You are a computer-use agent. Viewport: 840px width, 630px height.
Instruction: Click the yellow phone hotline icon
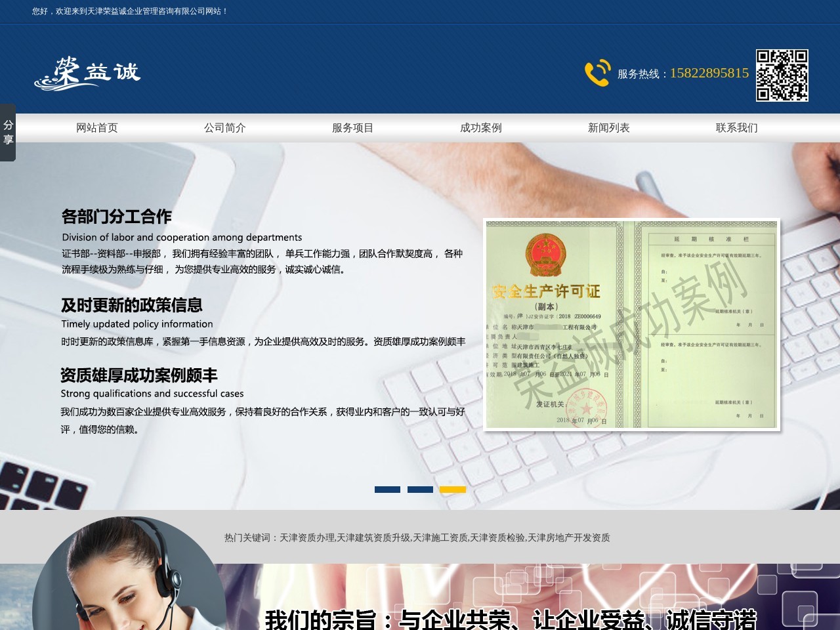[x=596, y=73]
